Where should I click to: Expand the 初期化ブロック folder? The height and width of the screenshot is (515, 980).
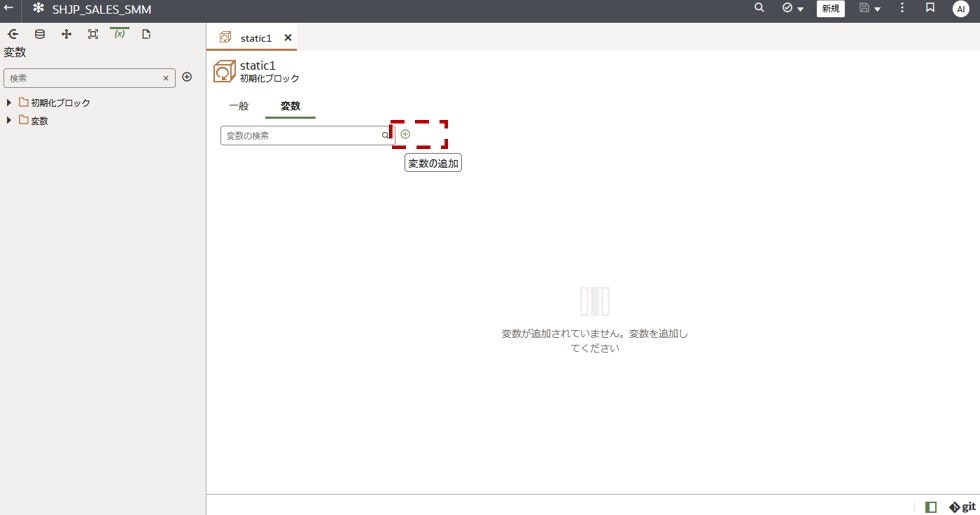9,102
